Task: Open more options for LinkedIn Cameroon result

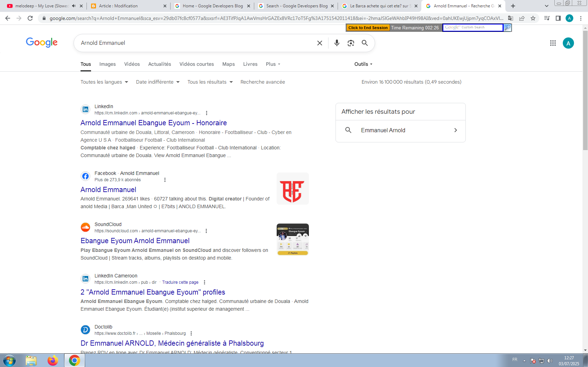Action: 205,282
